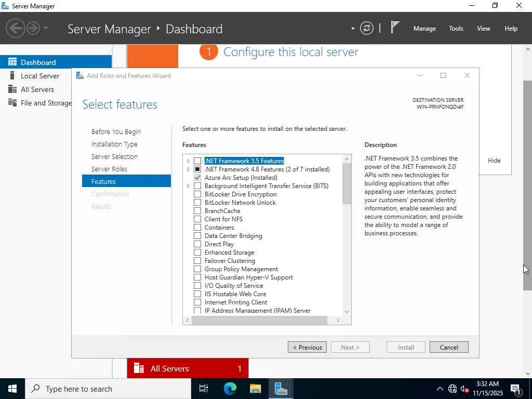Open the Windows Start menu

pos(12,389)
